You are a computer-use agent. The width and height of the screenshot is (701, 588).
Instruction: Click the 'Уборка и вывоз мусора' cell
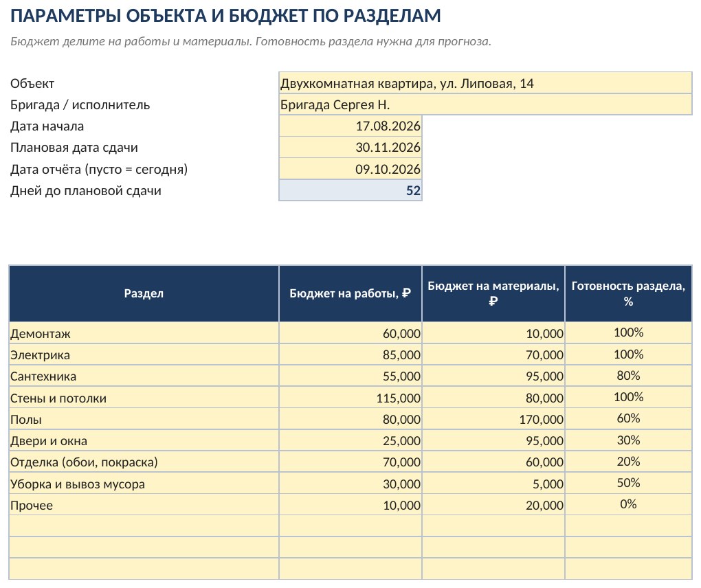144,484
